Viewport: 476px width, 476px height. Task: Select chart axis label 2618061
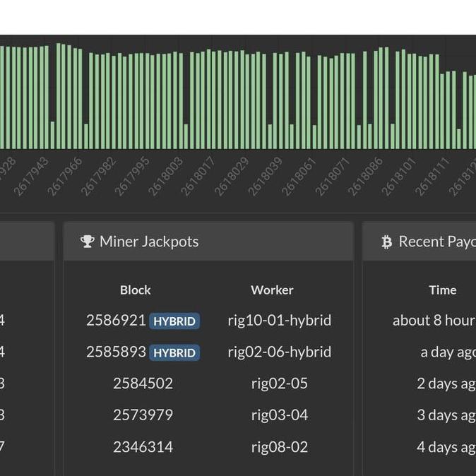299,177
